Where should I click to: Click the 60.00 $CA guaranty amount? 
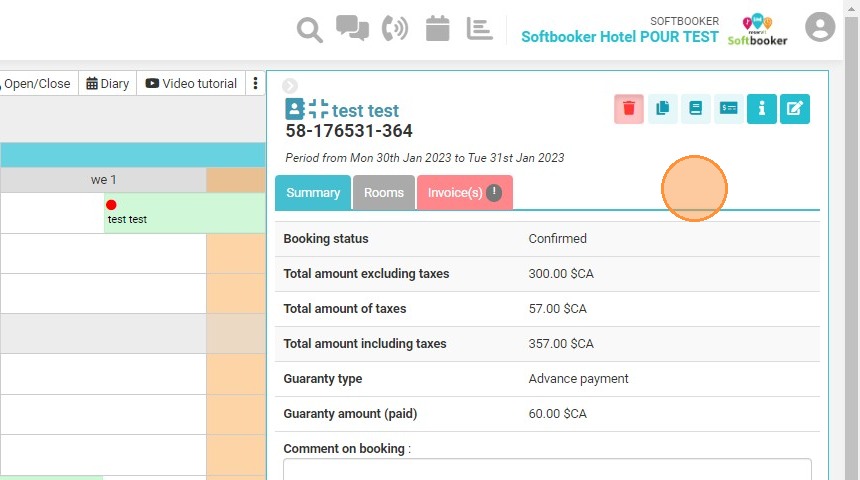tap(557, 414)
